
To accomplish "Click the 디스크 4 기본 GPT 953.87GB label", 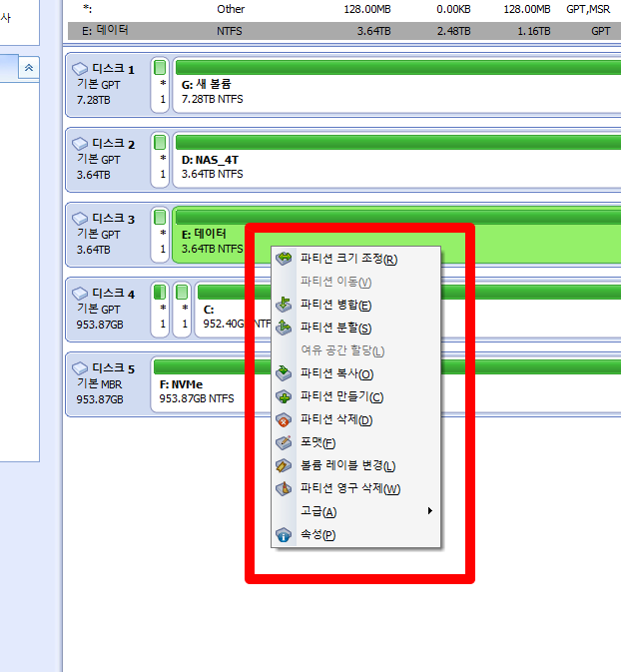I will click(x=105, y=309).
